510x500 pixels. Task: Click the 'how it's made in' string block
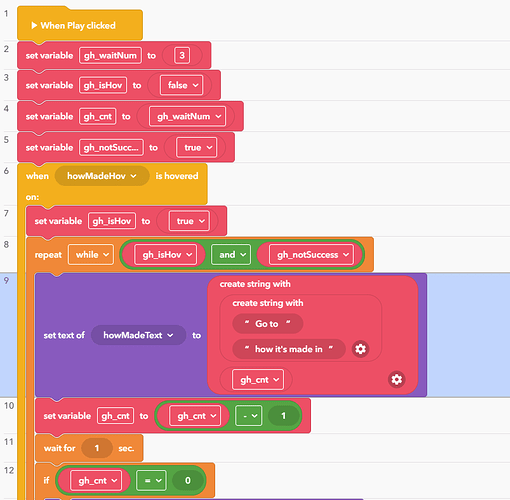(289, 349)
